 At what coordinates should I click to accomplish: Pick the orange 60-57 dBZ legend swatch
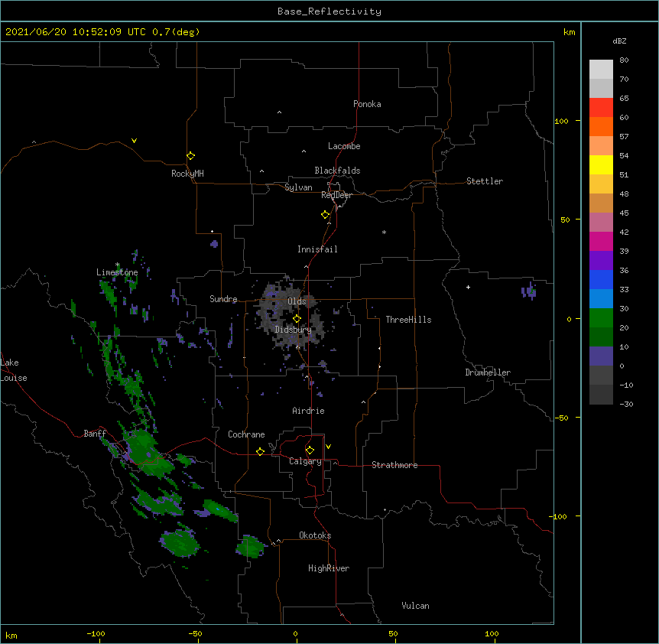(x=601, y=126)
